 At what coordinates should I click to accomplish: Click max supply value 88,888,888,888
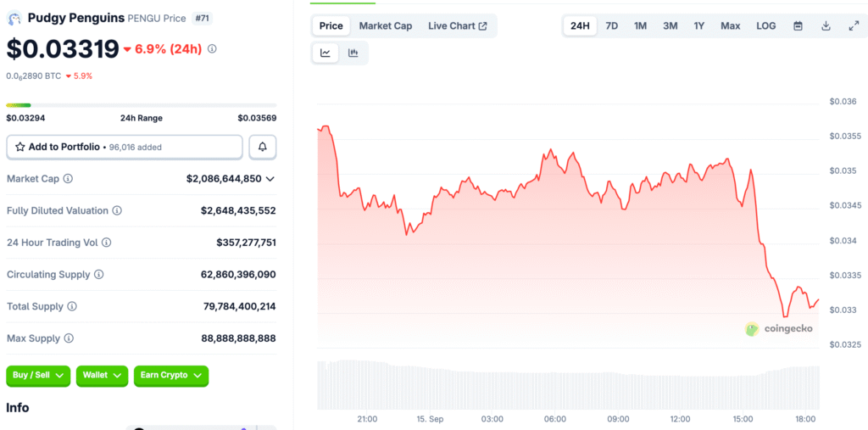[240, 338]
